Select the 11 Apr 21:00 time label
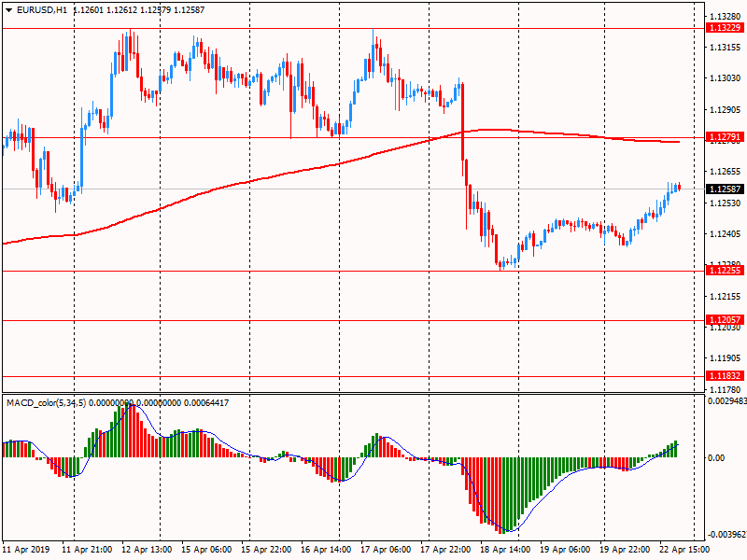 click(87, 550)
